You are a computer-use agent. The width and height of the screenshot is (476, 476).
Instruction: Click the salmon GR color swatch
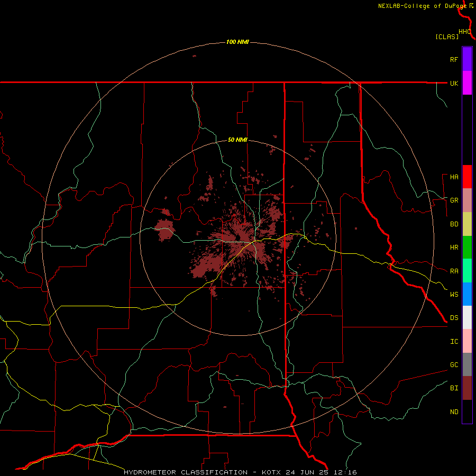coord(467,200)
